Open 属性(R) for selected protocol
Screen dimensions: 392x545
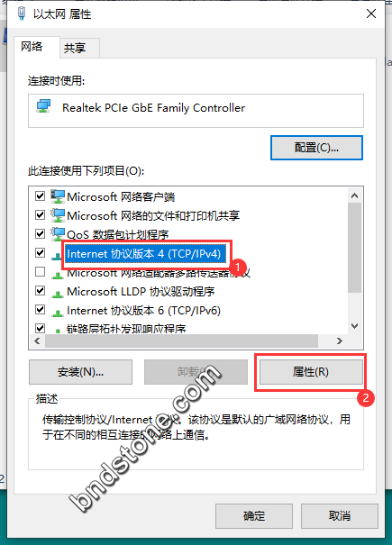[x=311, y=372]
